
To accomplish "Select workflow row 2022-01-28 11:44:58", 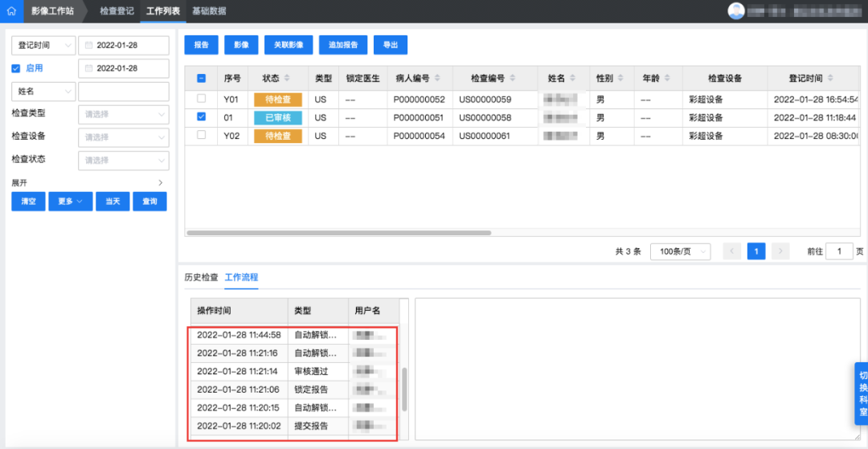I will 295,335.
